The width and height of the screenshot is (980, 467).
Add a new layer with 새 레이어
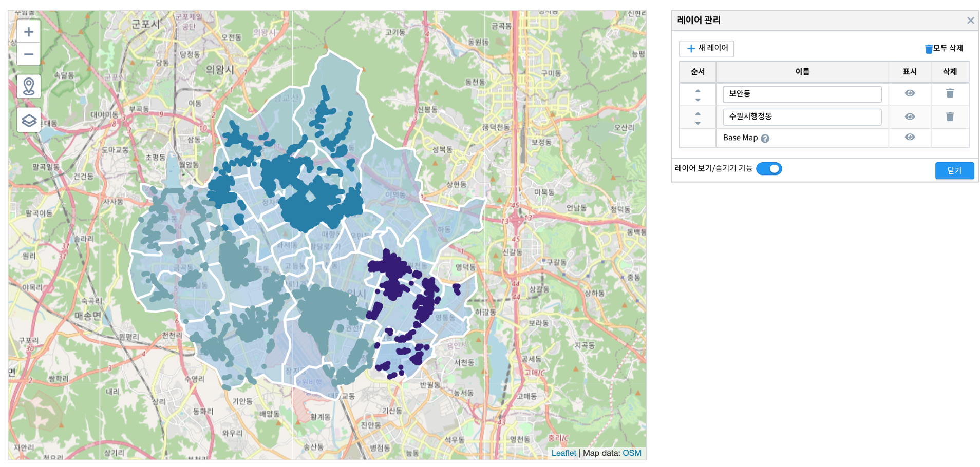click(x=706, y=48)
